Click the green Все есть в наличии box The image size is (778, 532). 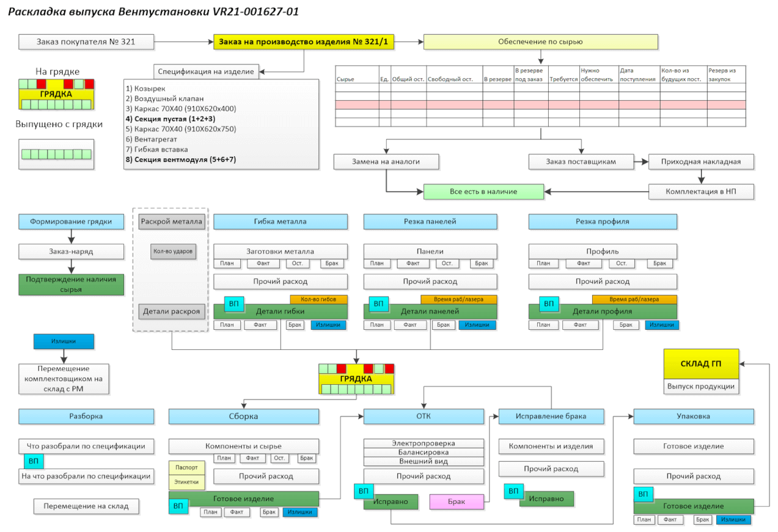(483, 192)
